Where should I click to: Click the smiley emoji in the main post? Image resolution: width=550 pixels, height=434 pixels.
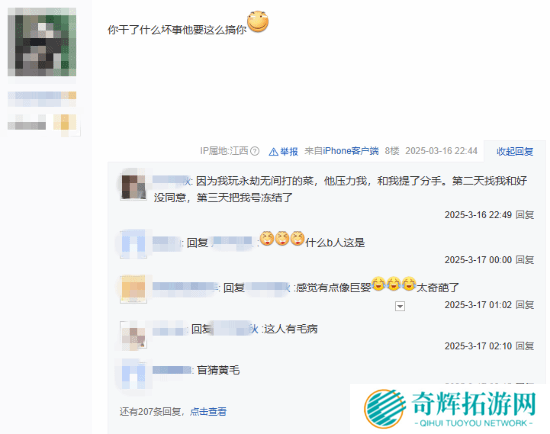coord(258,21)
